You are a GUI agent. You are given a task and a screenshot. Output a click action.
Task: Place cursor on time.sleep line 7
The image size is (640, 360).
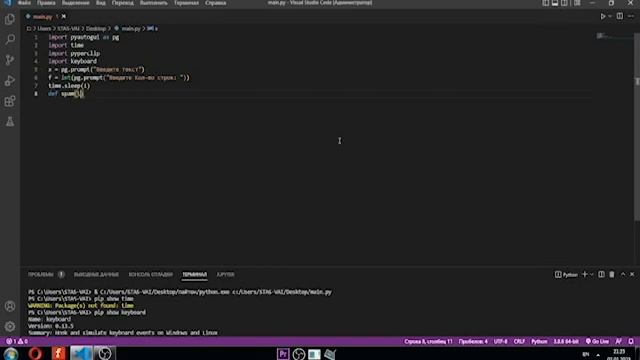click(69, 86)
